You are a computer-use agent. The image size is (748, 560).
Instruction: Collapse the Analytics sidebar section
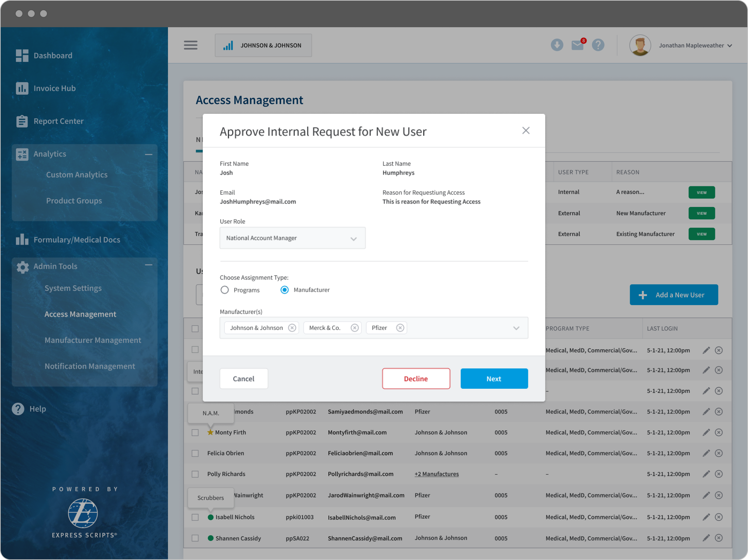pyautogui.click(x=149, y=154)
